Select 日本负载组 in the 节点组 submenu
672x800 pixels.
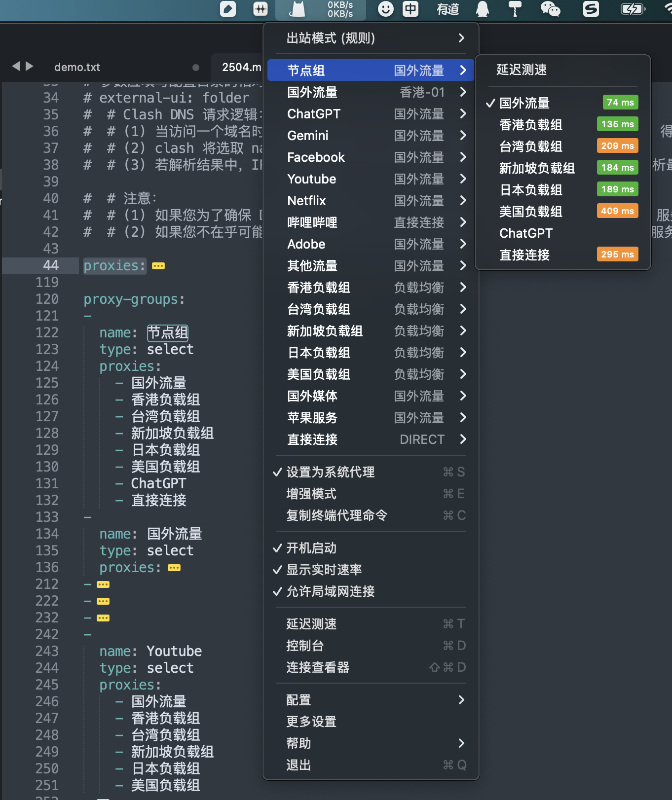[x=563, y=190]
